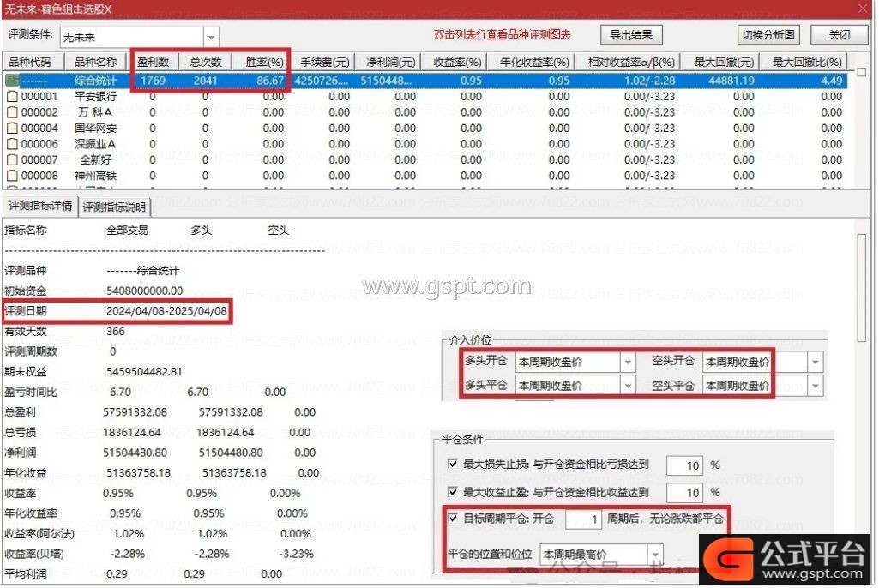Close the window using the title bar X
Screen dimensions: 879x588
(x=863, y=9)
